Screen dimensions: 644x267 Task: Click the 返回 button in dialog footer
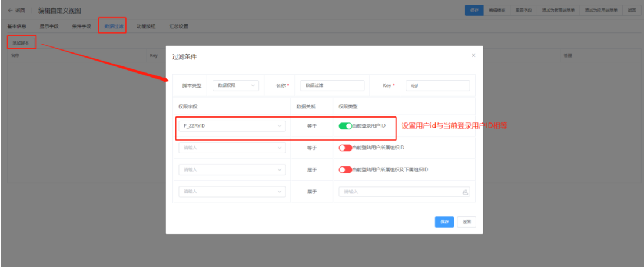click(x=467, y=222)
